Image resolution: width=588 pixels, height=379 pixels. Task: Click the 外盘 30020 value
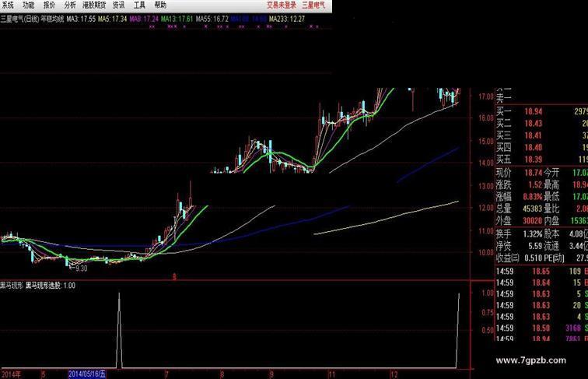(x=533, y=221)
